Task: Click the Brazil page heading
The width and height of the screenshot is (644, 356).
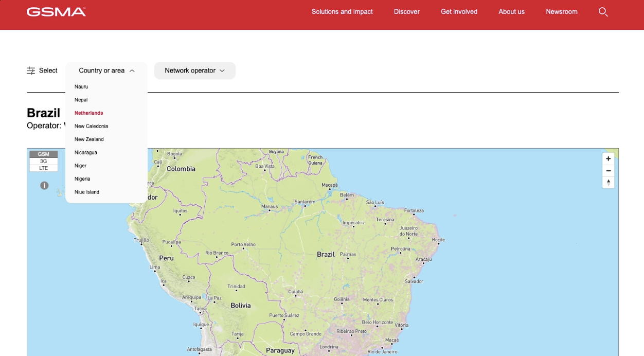Action: point(44,113)
